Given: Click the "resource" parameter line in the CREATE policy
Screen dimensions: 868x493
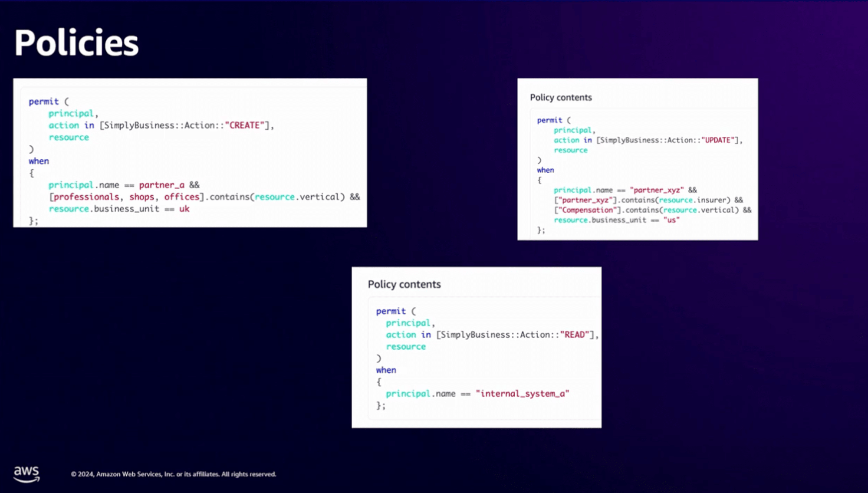Looking at the screenshot, I should click(69, 137).
